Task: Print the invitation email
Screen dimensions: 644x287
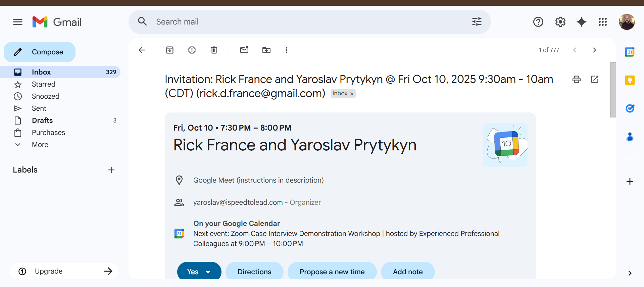Action: pos(577,79)
